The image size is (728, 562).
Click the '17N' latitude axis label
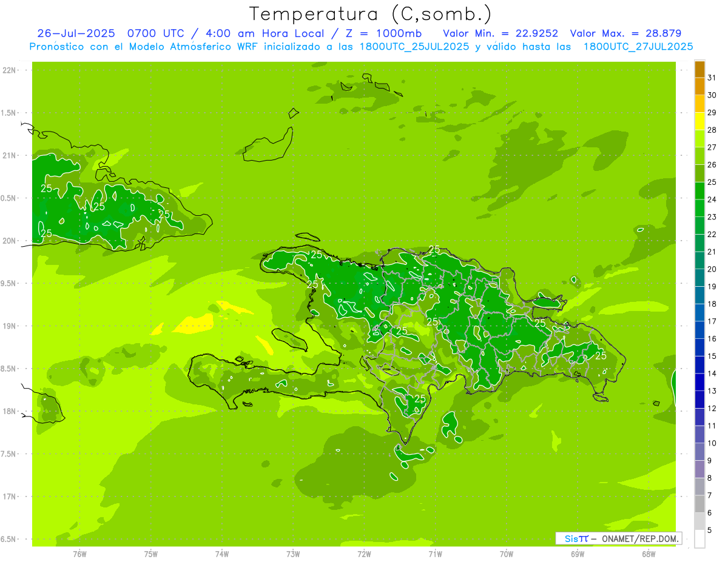tap(10, 497)
